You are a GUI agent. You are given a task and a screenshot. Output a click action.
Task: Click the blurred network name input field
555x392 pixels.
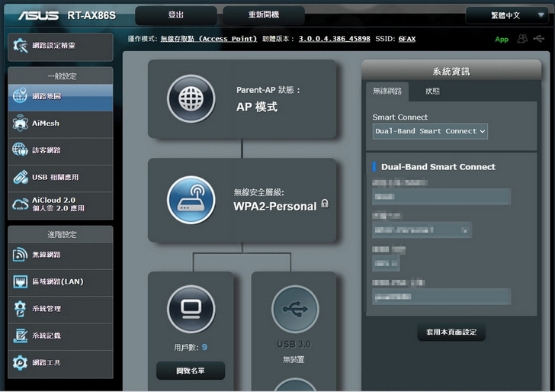pos(441,197)
